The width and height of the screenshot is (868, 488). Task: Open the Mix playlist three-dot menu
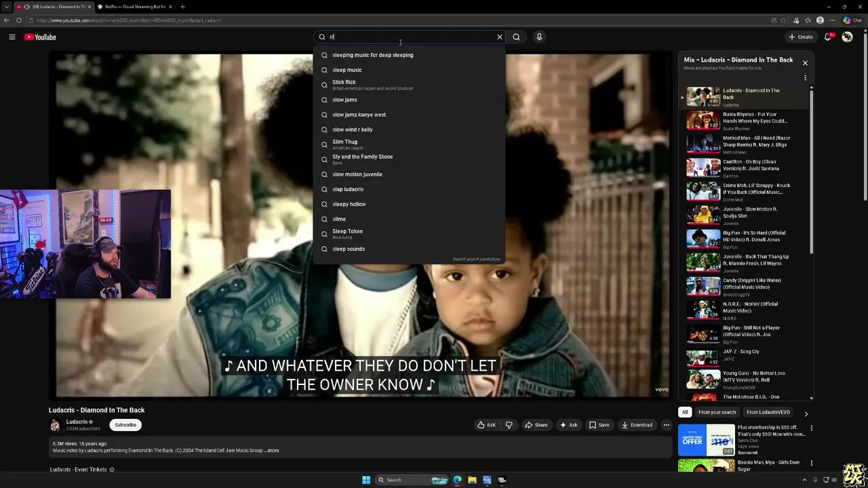point(805,78)
